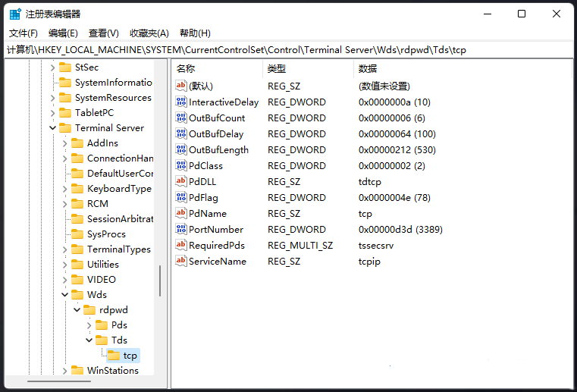
Task: Expand the SystemResources tree node
Action: [x=52, y=98]
